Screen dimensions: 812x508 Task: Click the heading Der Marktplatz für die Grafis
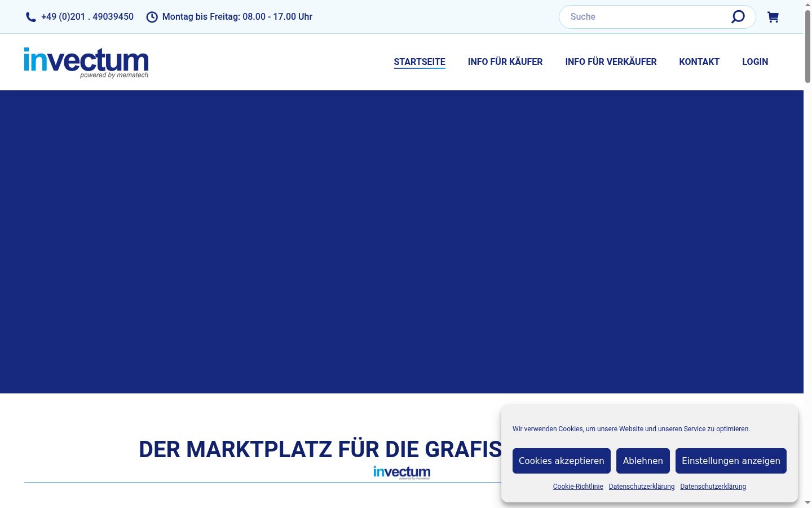(x=320, y=450)
